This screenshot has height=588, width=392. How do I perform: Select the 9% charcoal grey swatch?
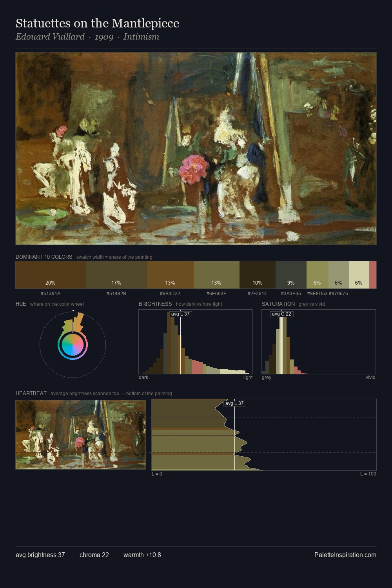click(291, 275)
